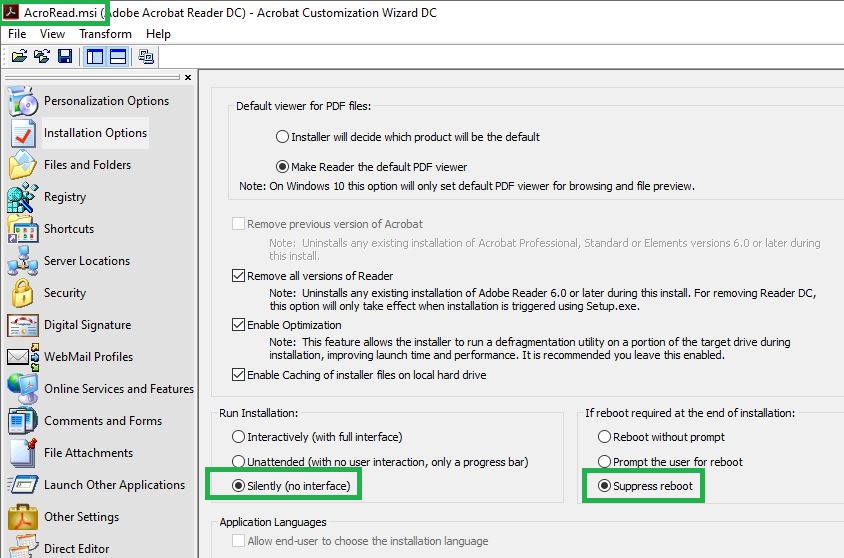Click the cascading windows toolbar icon
This screenshot has height=558, width=844.
[146, 56]
